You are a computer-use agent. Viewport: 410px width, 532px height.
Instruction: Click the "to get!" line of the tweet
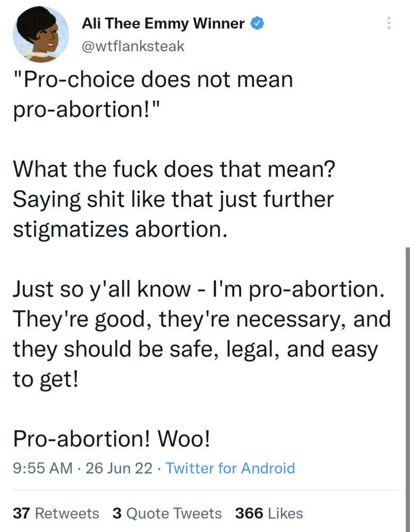(45, 380)
